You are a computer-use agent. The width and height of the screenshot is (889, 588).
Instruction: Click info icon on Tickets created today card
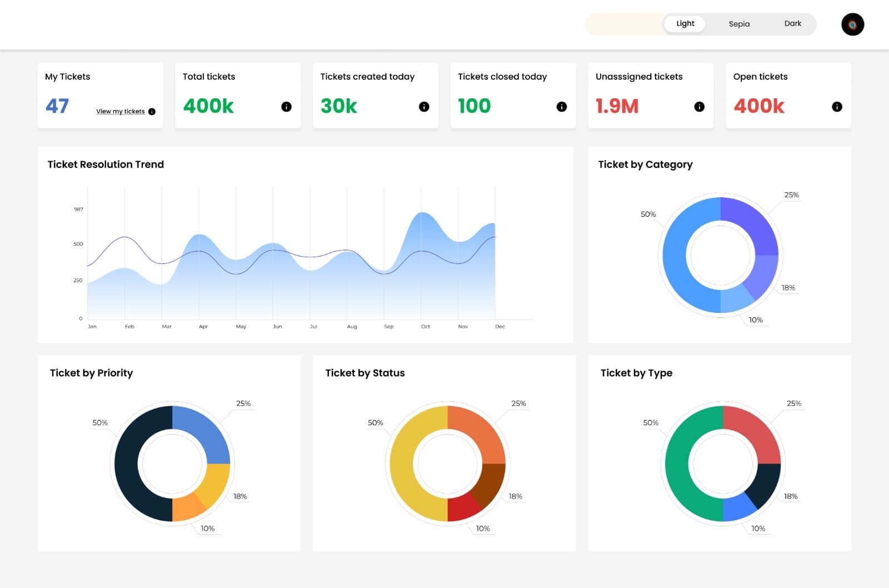[x=424, y=107]
